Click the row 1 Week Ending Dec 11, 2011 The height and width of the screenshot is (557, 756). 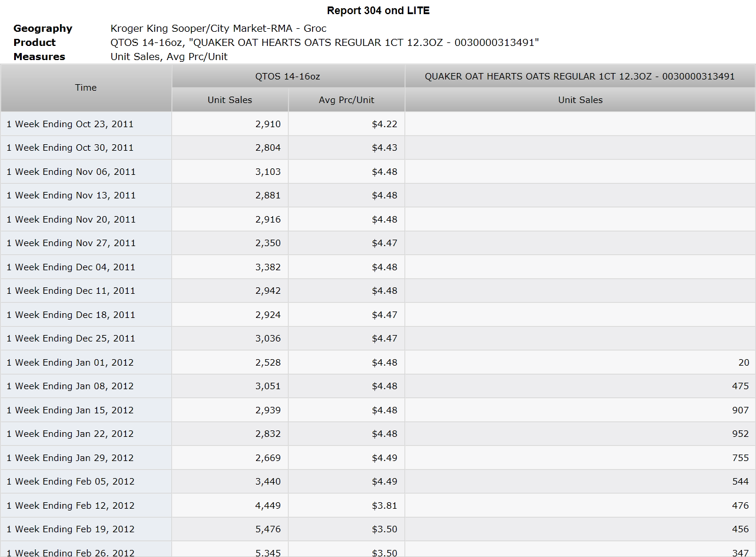click(x=378, y=291)
